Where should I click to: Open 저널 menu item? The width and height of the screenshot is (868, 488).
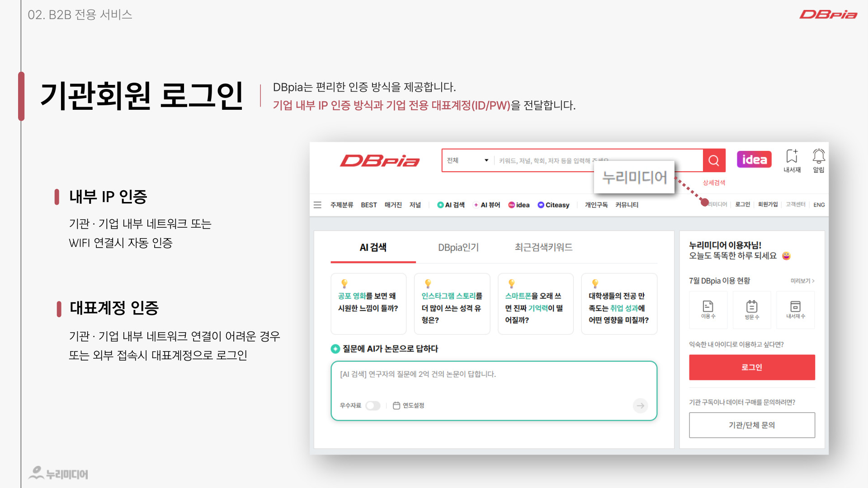click(x=415, y=205)
